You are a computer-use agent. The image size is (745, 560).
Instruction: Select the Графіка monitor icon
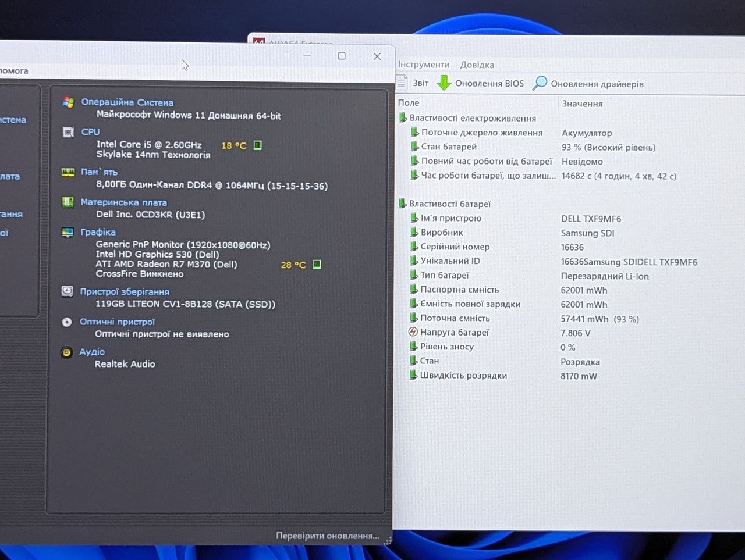(x=68, y=233)
